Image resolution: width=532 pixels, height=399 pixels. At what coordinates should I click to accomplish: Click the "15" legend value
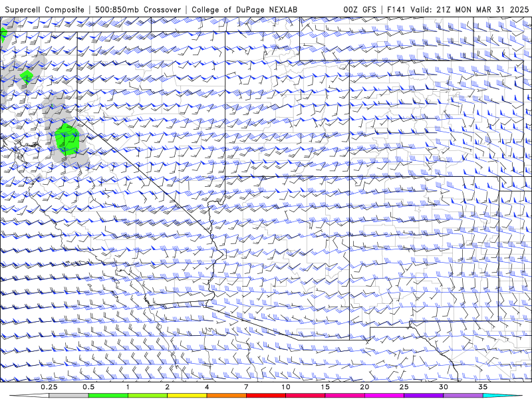(x=325, y=387)
